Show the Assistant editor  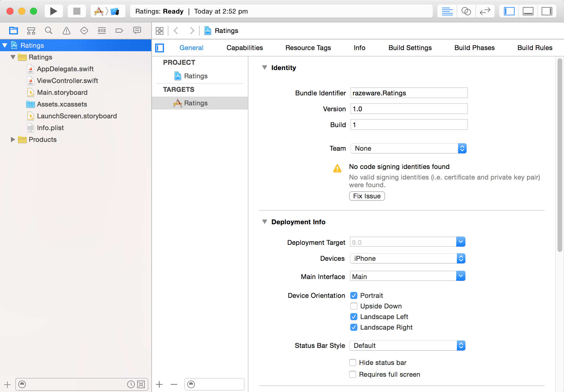point(466,11)
